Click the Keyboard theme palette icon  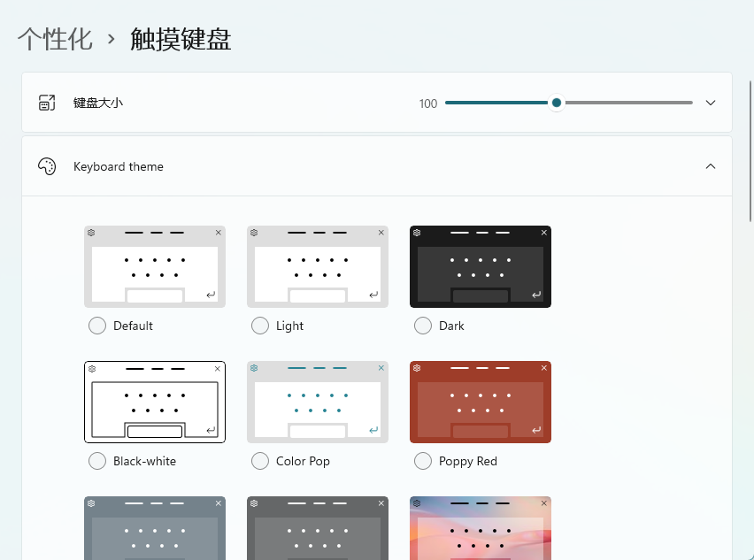click(47, 166)
